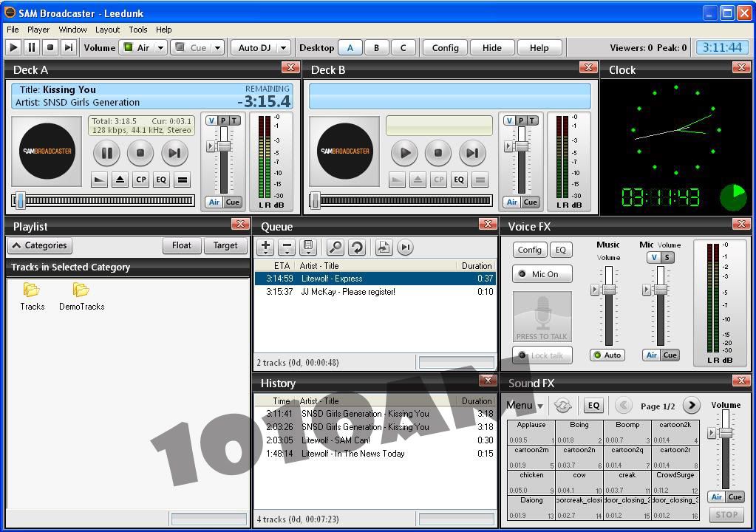
Task: Skip to next track on Deck A
Action: pos(174,153)
